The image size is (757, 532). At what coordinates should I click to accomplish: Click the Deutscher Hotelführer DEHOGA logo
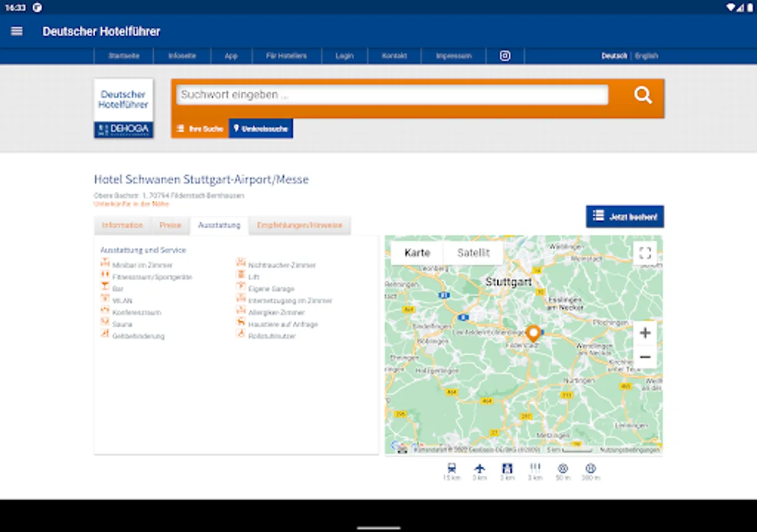[124, 109]
